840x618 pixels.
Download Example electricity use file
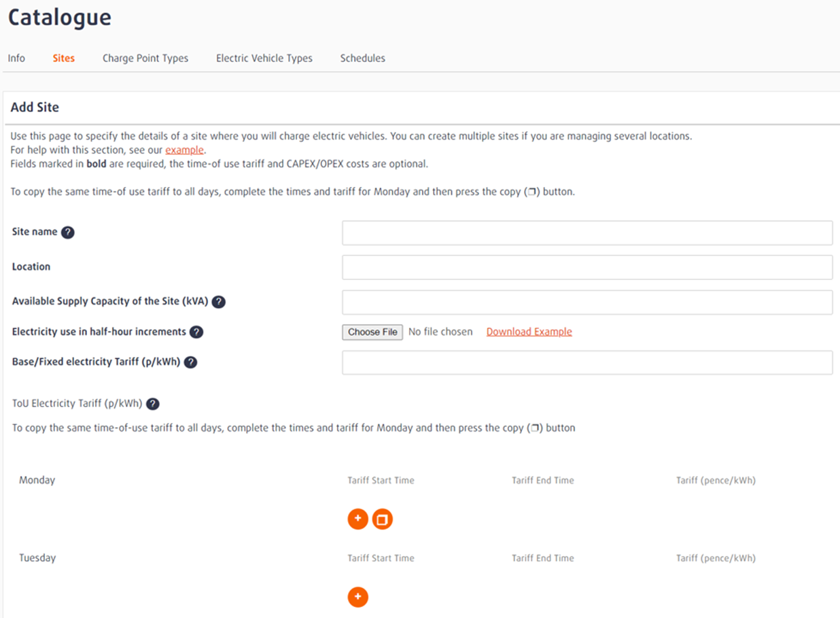click(529, 332)
